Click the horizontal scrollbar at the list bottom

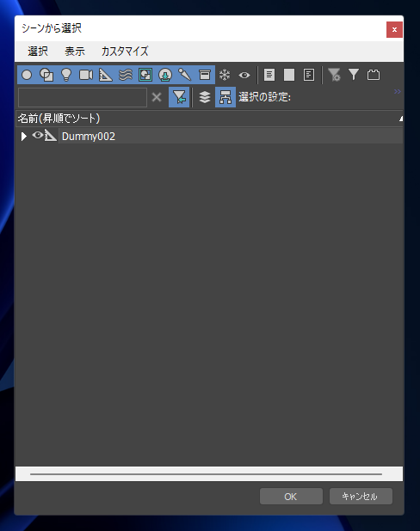point(206,474)
